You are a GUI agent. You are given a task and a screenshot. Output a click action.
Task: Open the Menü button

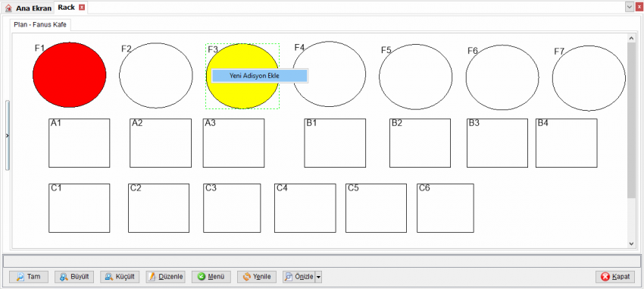(211, 277)
